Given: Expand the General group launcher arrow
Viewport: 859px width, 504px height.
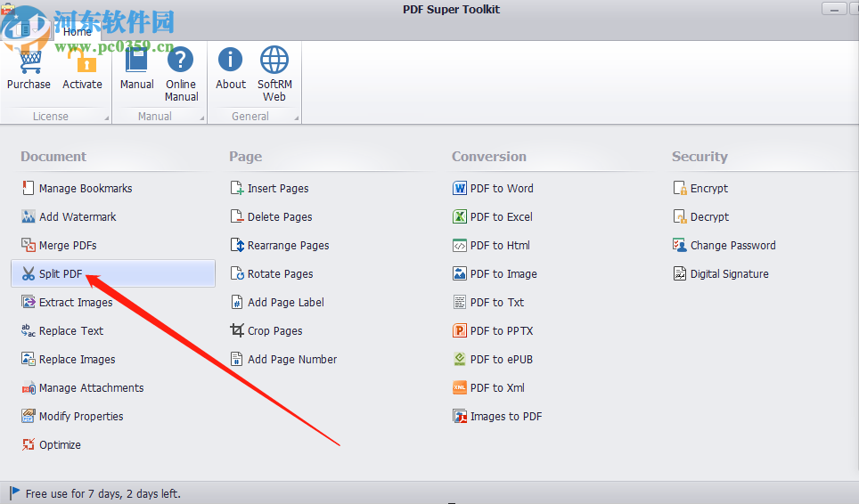Looking at the screenshot, I should point(297,118).
